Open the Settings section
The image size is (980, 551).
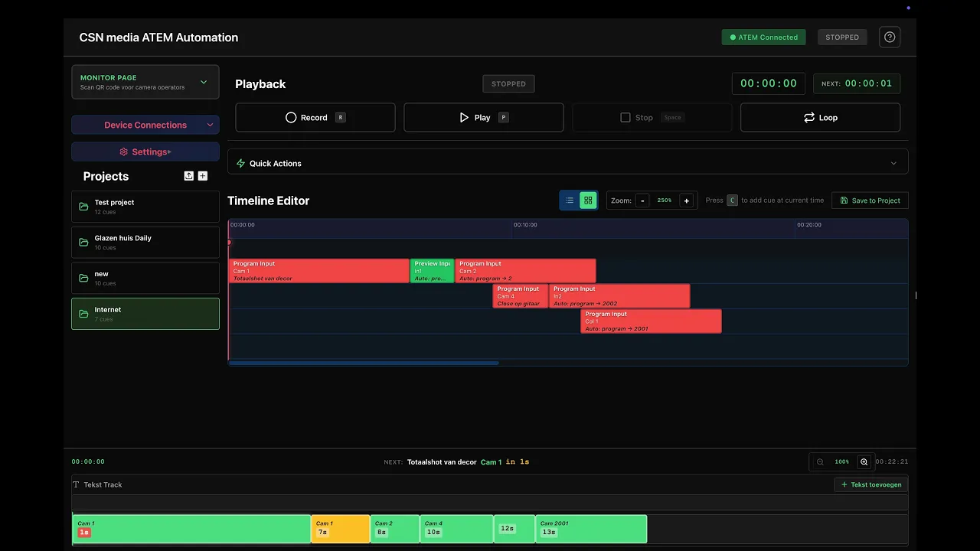145,152
